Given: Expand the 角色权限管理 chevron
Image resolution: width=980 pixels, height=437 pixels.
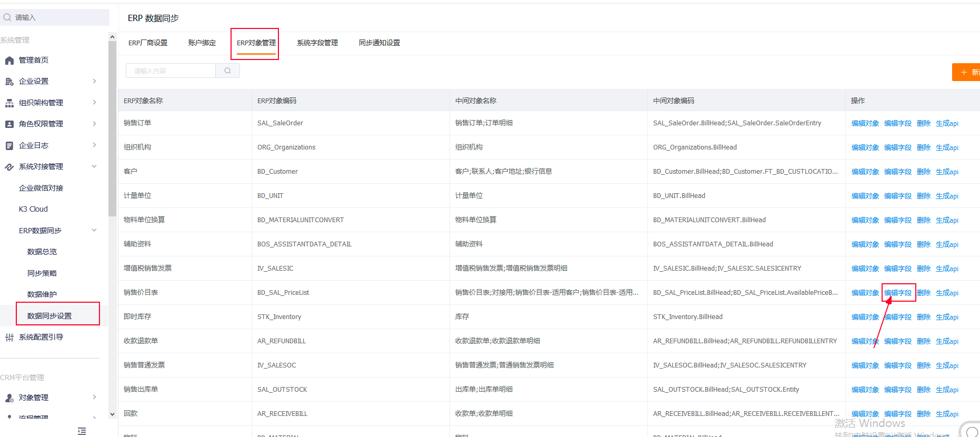Looking at the screenshot, I should 95,124.
